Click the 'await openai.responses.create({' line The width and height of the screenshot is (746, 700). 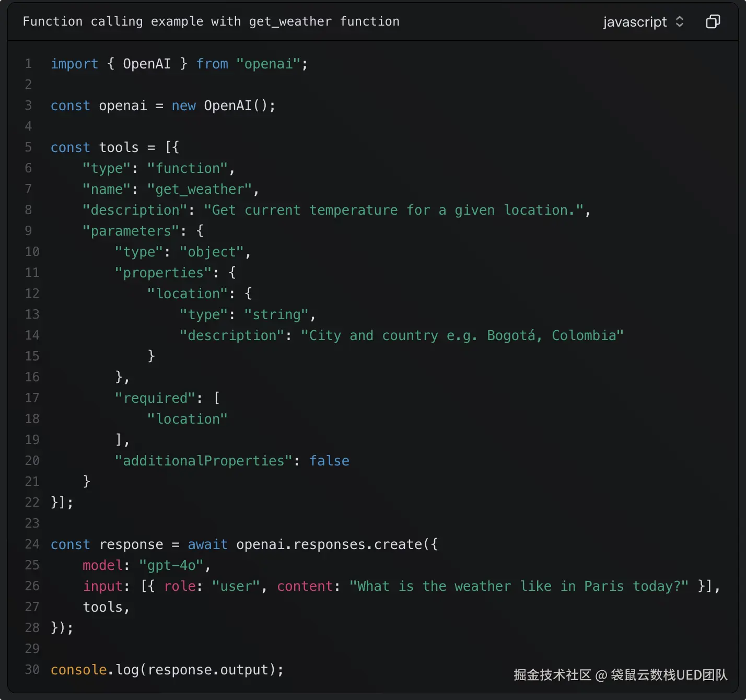coord(244,544)
